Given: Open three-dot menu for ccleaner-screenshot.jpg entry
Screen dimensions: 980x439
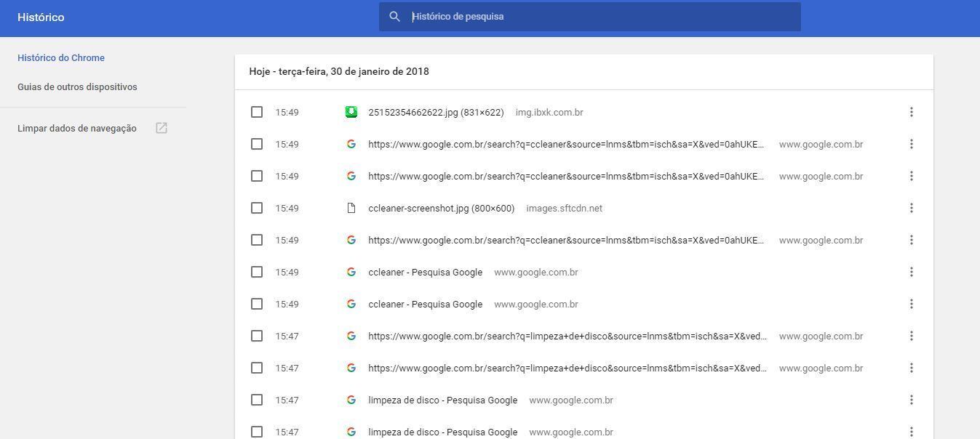Looking at the screenshot, I should pyautogui.click(x=911, y=208).
